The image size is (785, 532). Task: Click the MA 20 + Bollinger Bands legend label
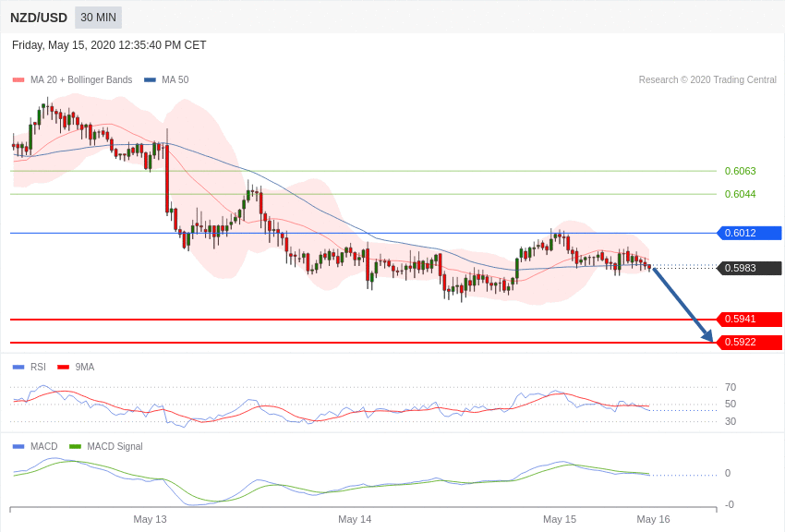(81, 79)
